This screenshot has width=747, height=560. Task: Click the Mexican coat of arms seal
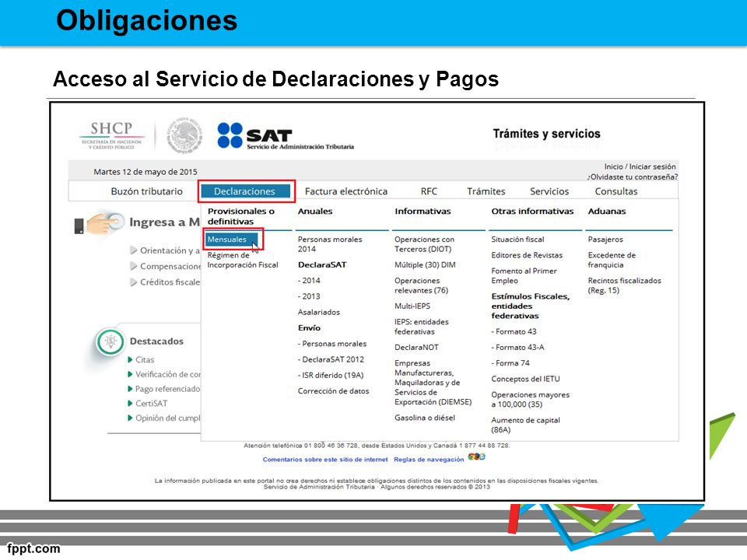184,135
